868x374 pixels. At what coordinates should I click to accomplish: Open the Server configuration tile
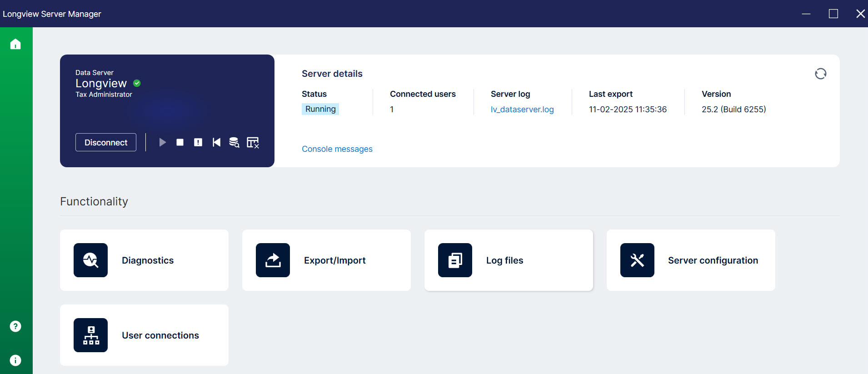tap(691, 260)
